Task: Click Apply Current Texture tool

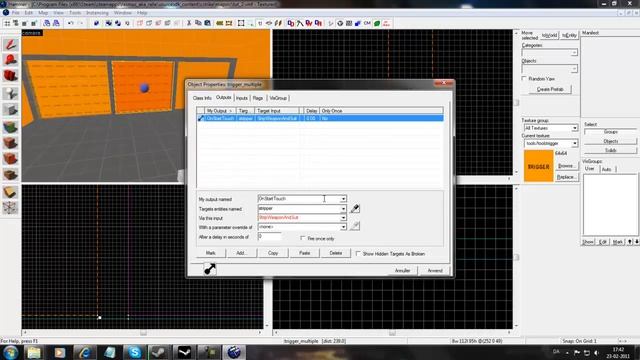Action: pyautogui.click(x=10, y=143)
